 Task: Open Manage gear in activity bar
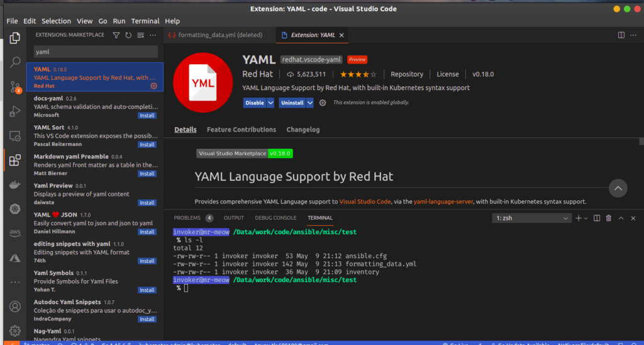(x=15, y=331)
